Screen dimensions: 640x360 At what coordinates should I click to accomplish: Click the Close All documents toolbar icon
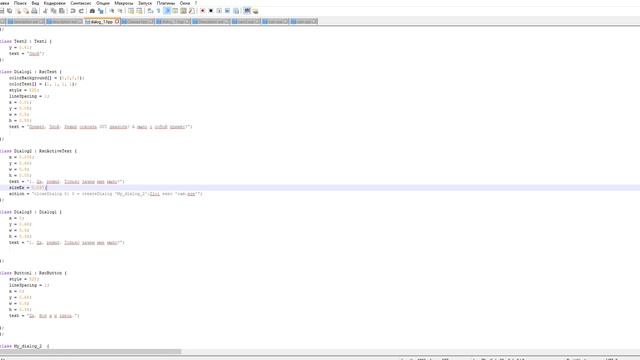26,11
